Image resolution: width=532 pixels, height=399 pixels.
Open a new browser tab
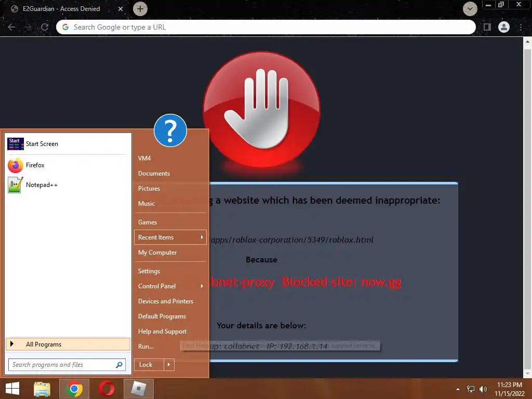pyautogui.click(x=140, y=9)
